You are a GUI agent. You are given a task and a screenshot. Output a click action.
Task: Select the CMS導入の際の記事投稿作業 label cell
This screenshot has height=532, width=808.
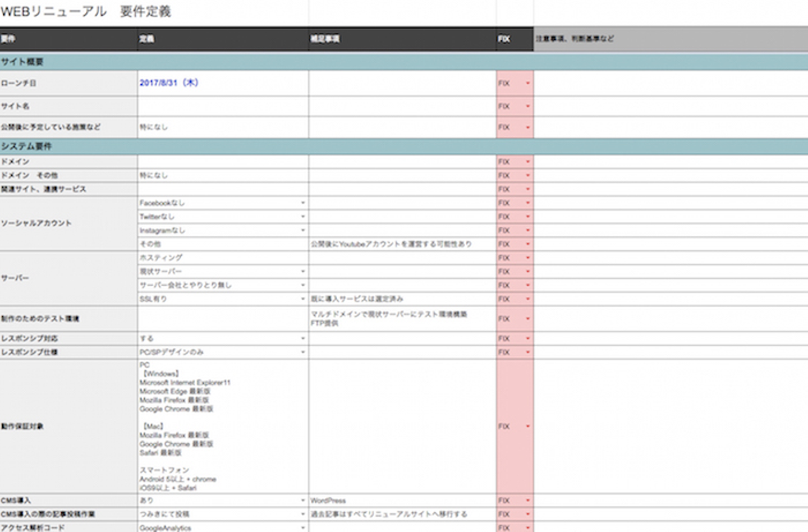click(68, 515)
